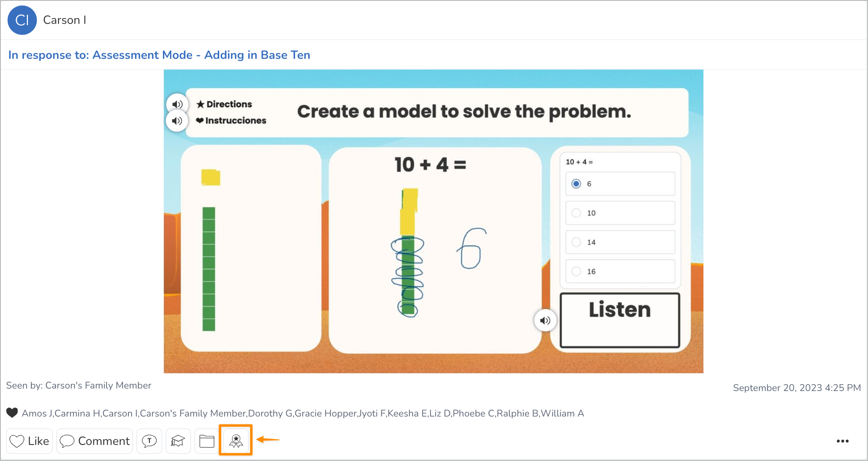Select the answer option 10
Image resolution: width=868 pixels, height=461 pixels.
coord(576,213)
